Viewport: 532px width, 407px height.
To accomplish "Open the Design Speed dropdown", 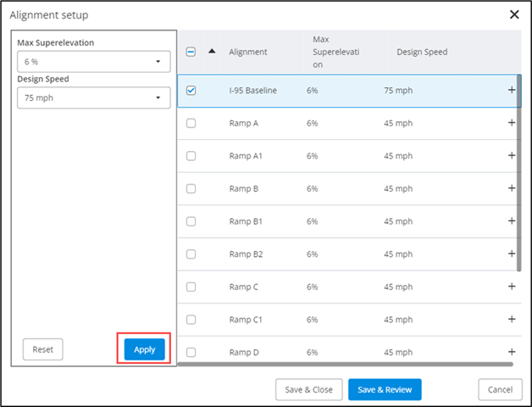I will [93, 98].
